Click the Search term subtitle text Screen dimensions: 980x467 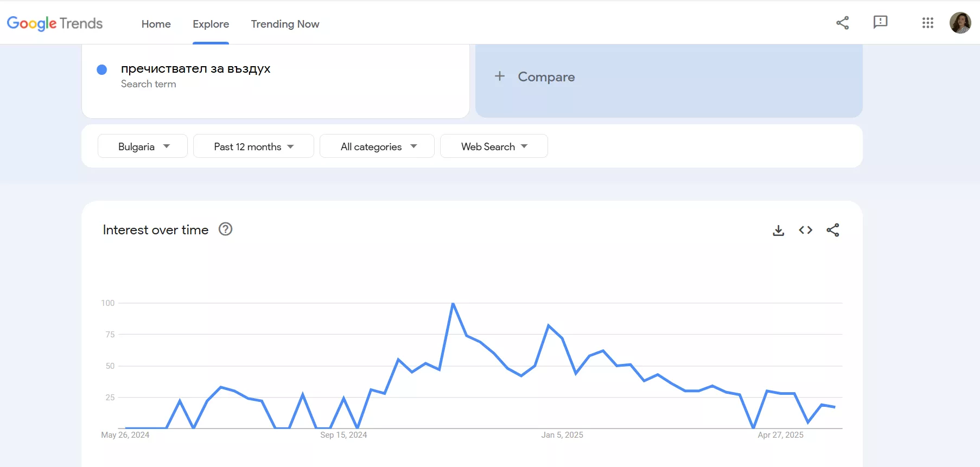(148, 84)
